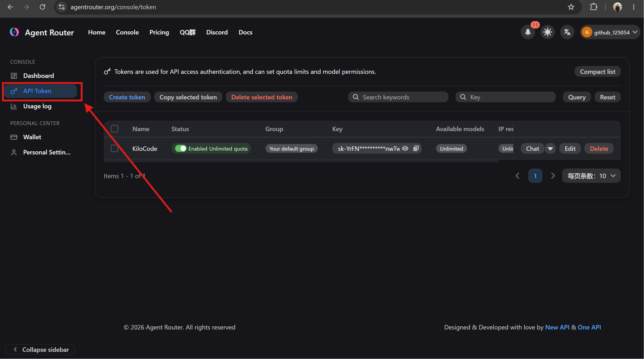Click the browser forward arrow
This screenshot has height=359, width=644.
click(26, 7)
